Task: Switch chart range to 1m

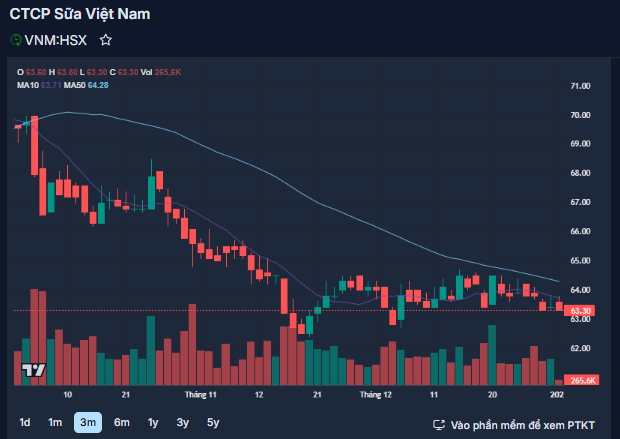Action: click(x=55, y=422)
